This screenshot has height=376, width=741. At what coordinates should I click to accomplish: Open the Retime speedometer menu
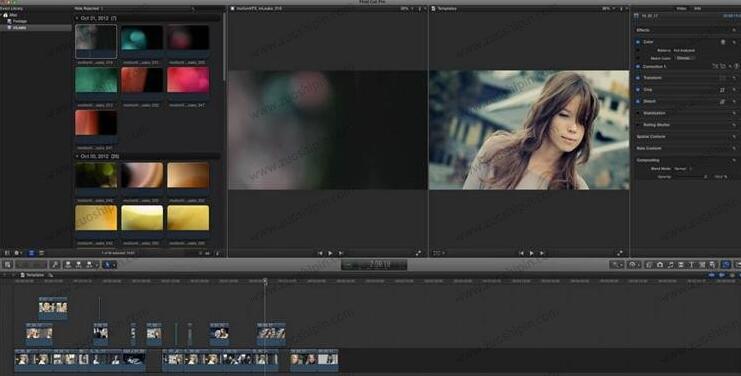633,265
